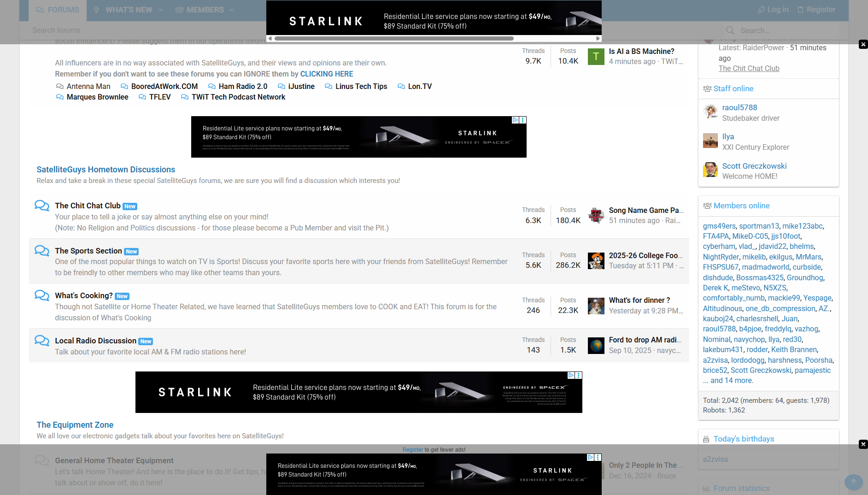Click the Log in link
Viewport: 868px width, 495px height.
[x=773, y=9]
